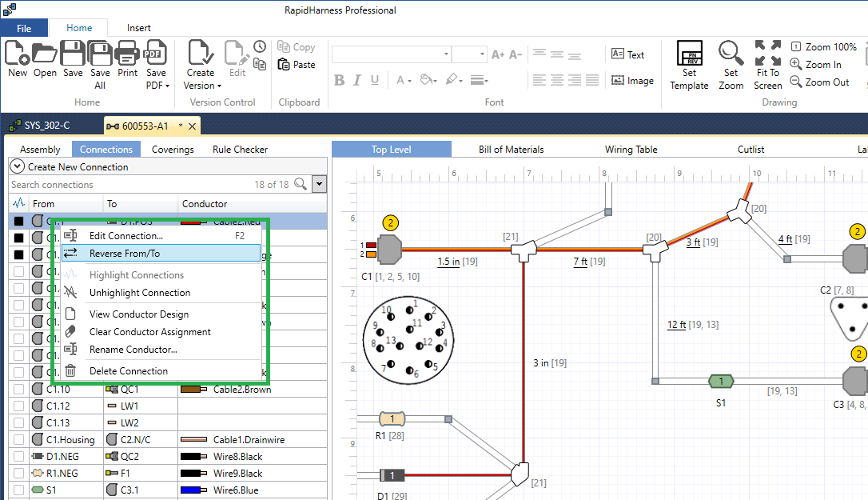Click Zoom Out
This screenshot has height=500, width=868.
pyautogui.click(x=819, y=82)
